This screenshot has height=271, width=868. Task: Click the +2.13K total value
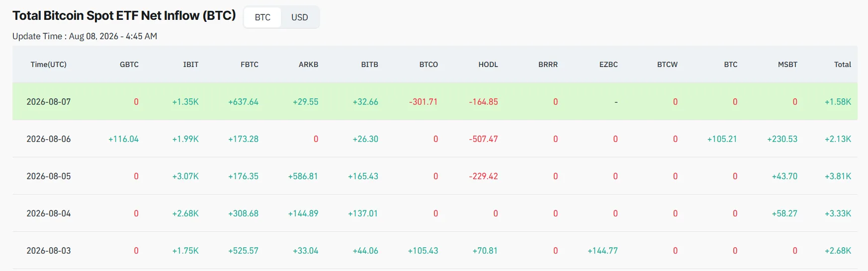coord(838,139)
